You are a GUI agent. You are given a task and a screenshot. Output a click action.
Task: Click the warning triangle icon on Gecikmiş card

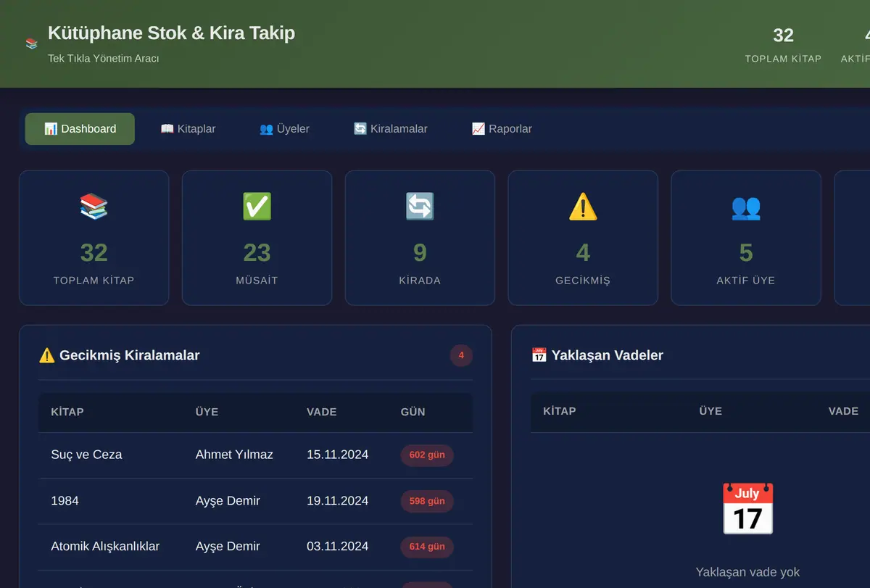tap(583, 207)
